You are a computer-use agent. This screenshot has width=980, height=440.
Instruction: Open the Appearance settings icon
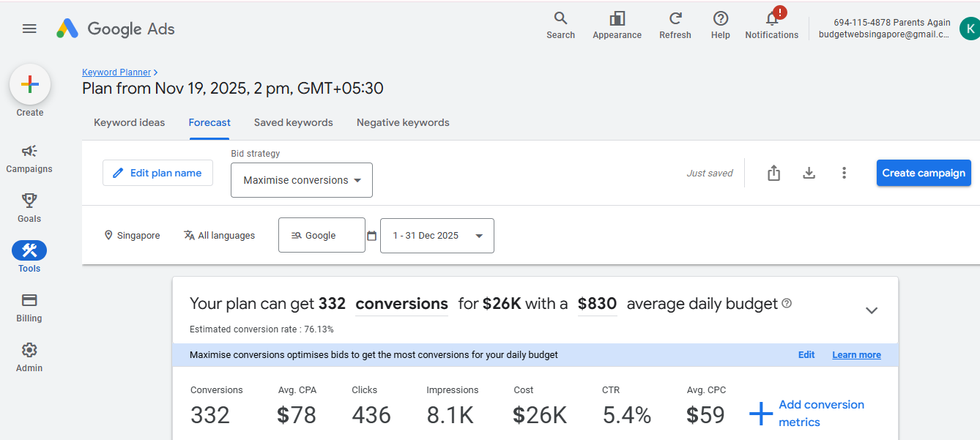point(617,19)
